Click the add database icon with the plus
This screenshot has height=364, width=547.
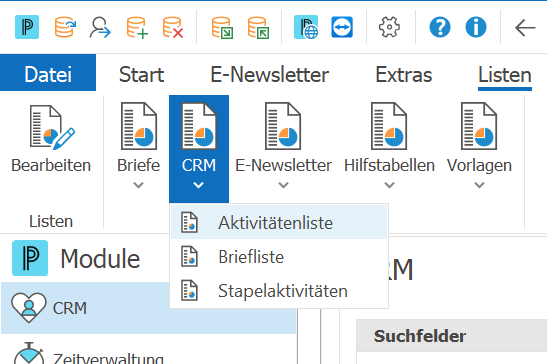(x=137, y=27)
